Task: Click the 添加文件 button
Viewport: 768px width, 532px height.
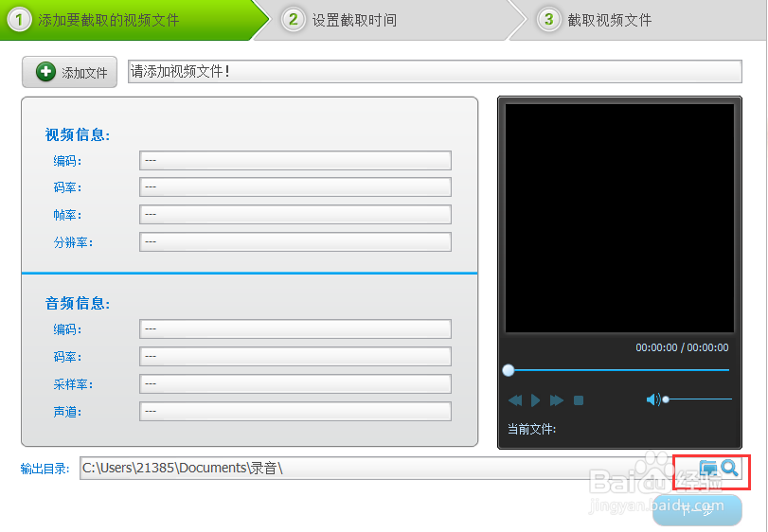Action: 69,72
